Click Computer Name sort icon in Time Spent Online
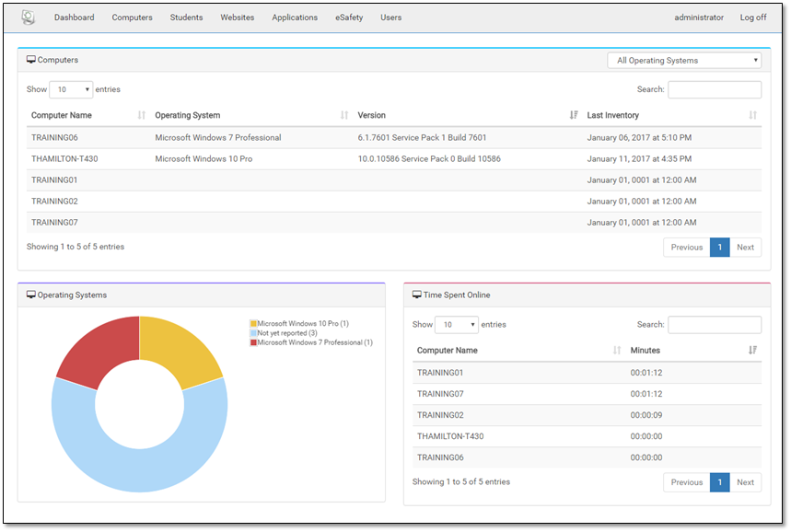 pyautogui.click(x=617, y=351)
